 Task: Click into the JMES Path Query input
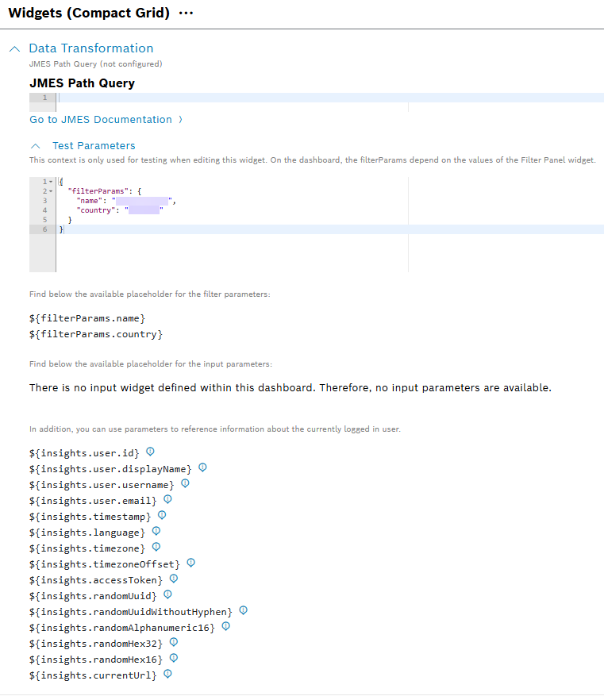click(317, 98)
